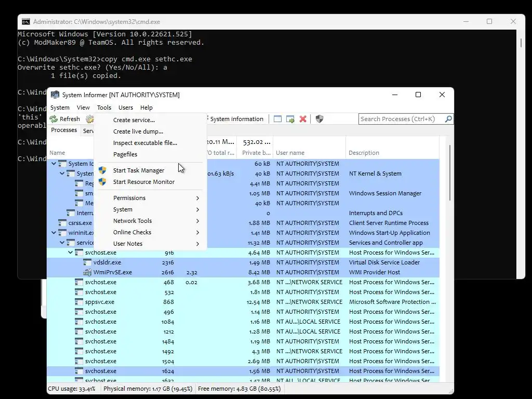Click the find window and thread icon
This screenshot has width=532, height=399.
[x=290, y=119]
